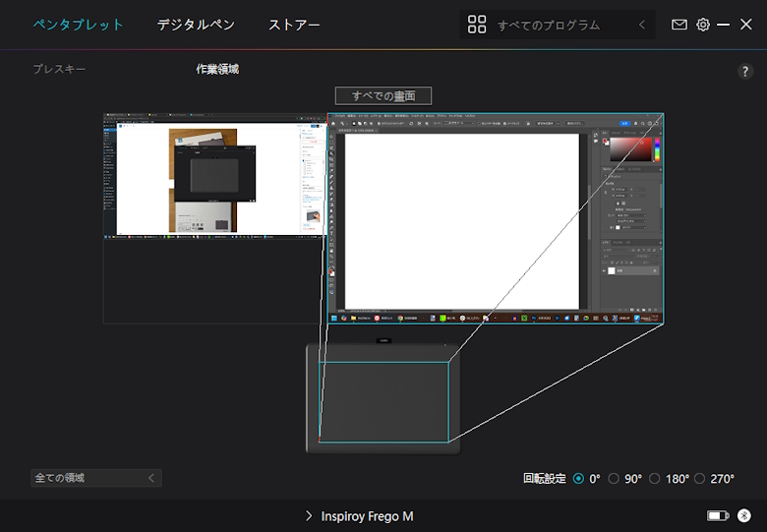Screen dimensions: 767x532
Task: Select 180° rotation option
Action: 655,479
